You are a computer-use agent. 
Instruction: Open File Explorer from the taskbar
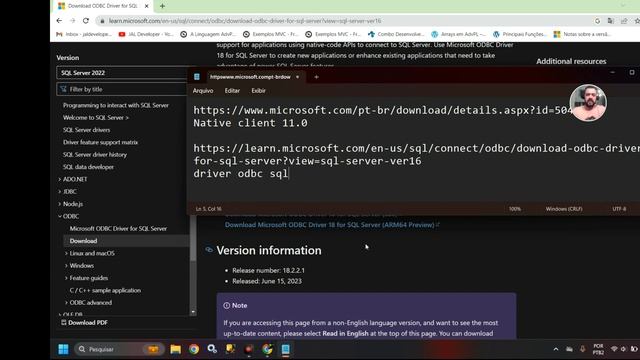pos(176,349)
